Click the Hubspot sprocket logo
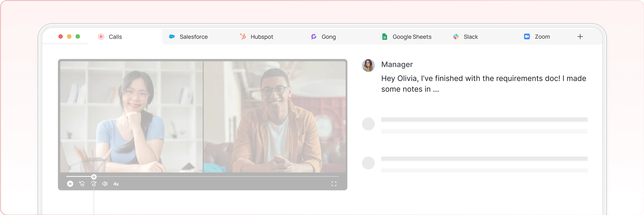Viewport: 644px width, 215px height. coord(243,36)
